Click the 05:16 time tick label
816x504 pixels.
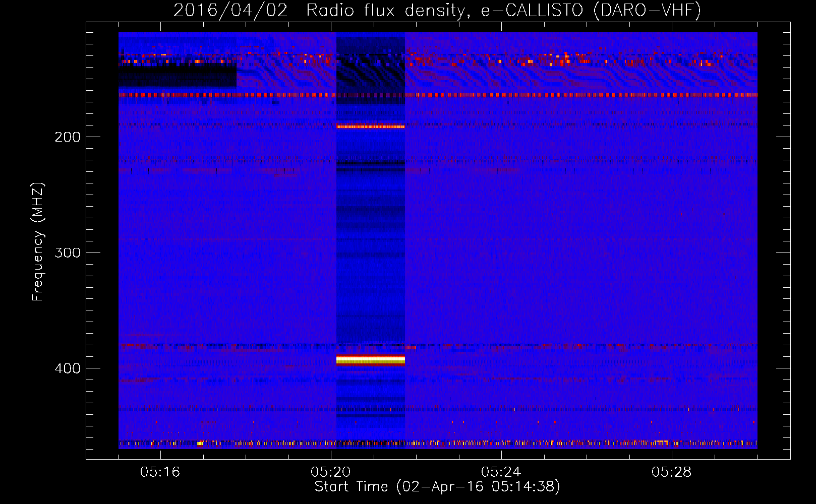(x=160, y=472)
